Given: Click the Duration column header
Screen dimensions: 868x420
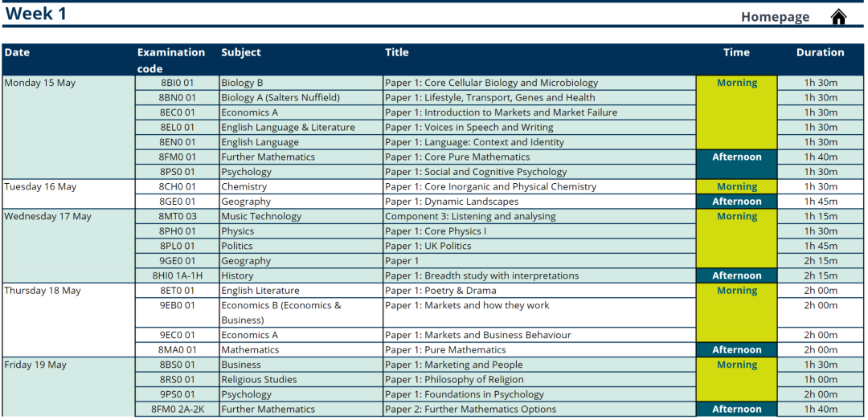Looking at the screenshot, I should [x=821, y=52].
